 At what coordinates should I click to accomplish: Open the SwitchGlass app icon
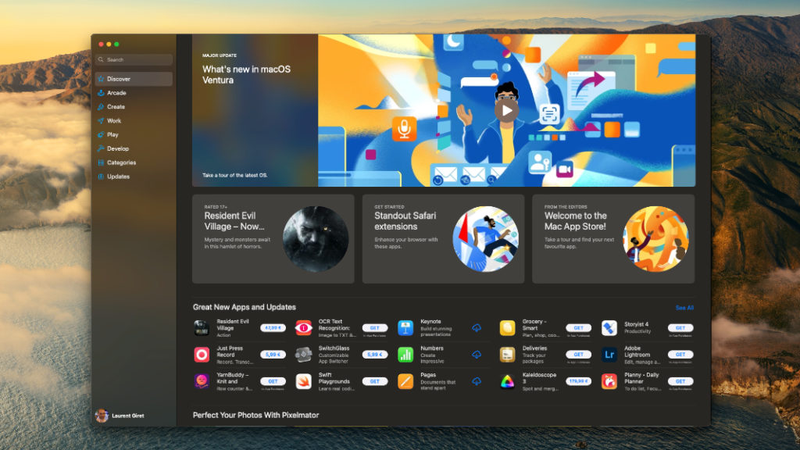tap(304, 355)
